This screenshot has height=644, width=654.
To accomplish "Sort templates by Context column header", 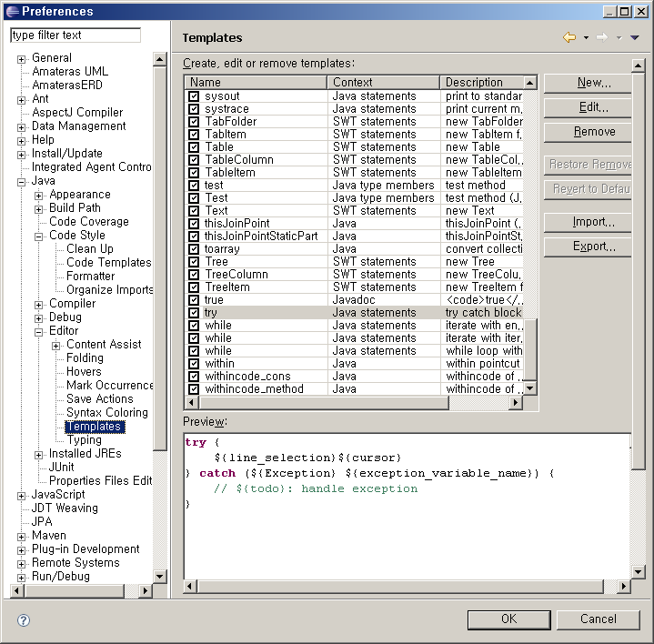I will (382, 82).
